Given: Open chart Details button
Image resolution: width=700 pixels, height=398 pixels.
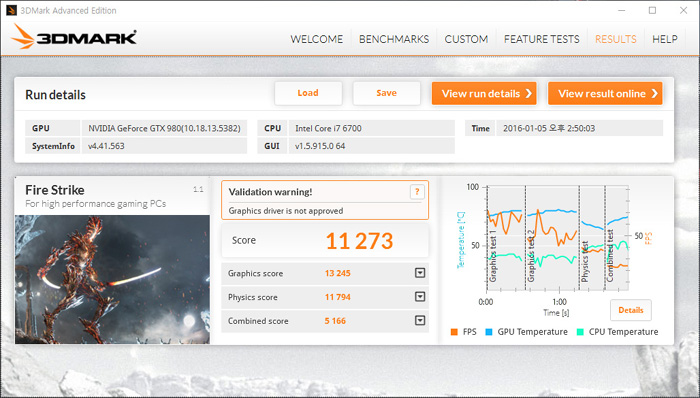Looking at the screenshot, I should click(x=631, y=310).
